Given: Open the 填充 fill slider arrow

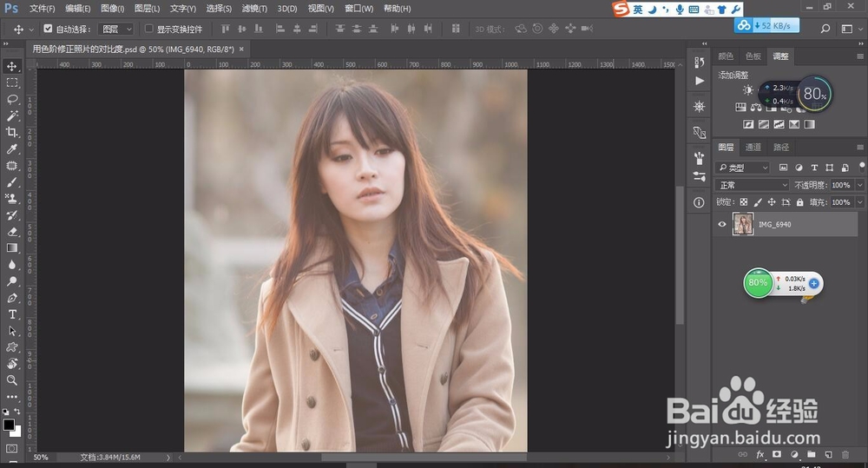Looking at the screenshot, I should coord(859,202).
